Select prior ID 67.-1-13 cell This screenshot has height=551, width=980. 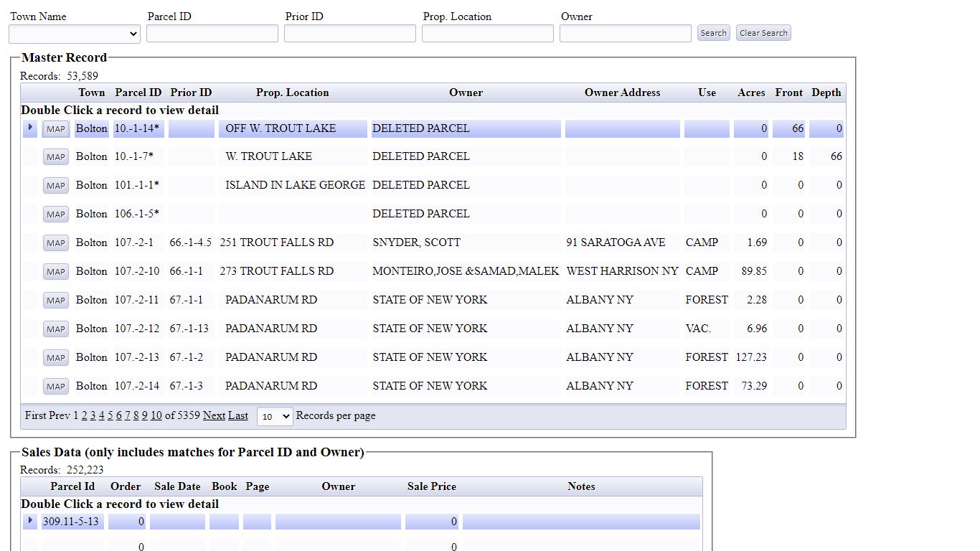pyautogui.click(x=191, y=329)
